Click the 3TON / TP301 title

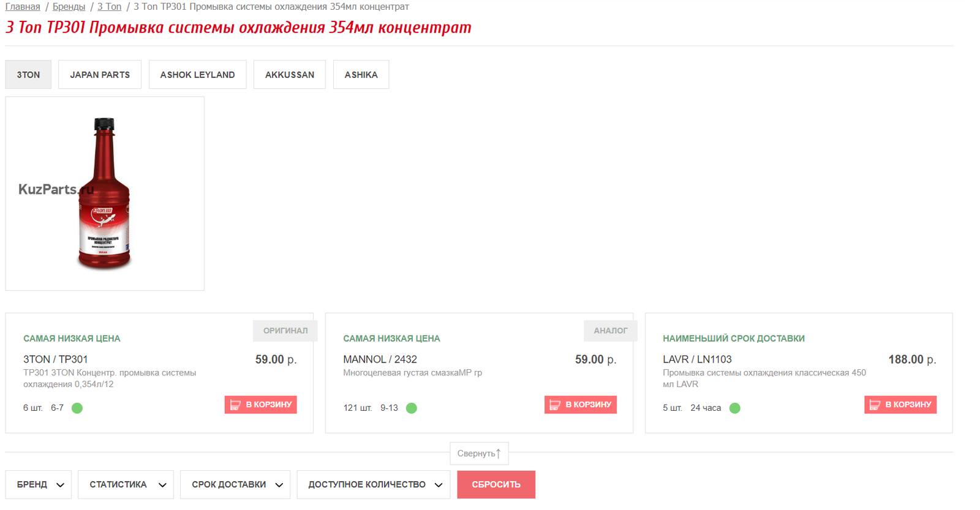56,359
